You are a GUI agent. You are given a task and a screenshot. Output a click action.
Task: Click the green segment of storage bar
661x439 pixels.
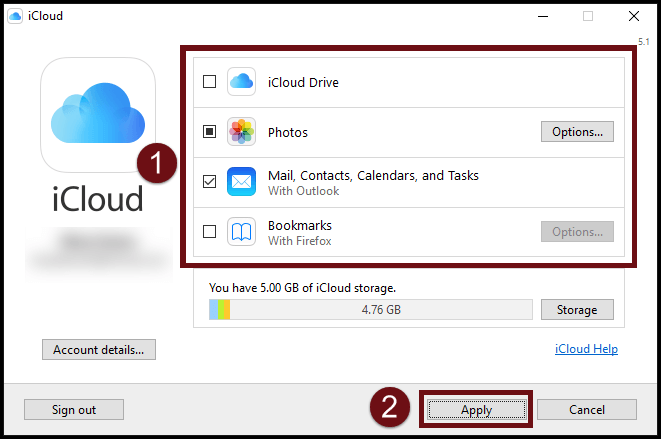pos(221,310)
